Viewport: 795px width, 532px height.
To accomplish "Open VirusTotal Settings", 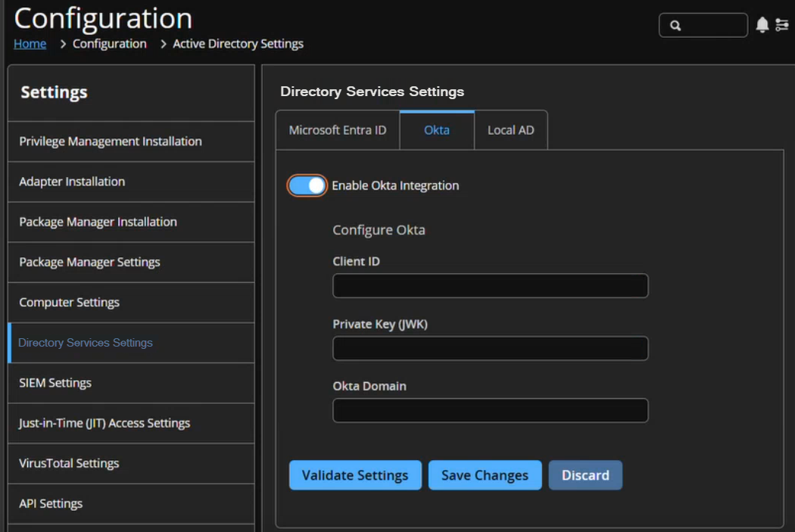I will [x=131, y=464].
